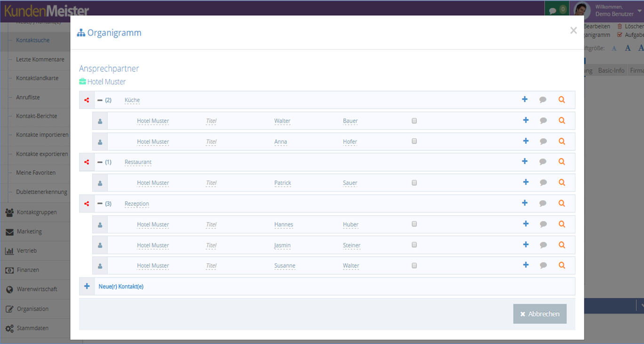Open the magnifier icon in Walter Bauer's row
This screenshot has width=644, height=344.
pos(562,121)
